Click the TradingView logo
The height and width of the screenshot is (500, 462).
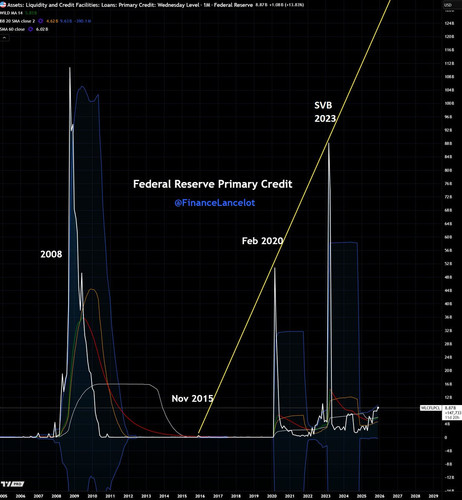tap(12, 484)
